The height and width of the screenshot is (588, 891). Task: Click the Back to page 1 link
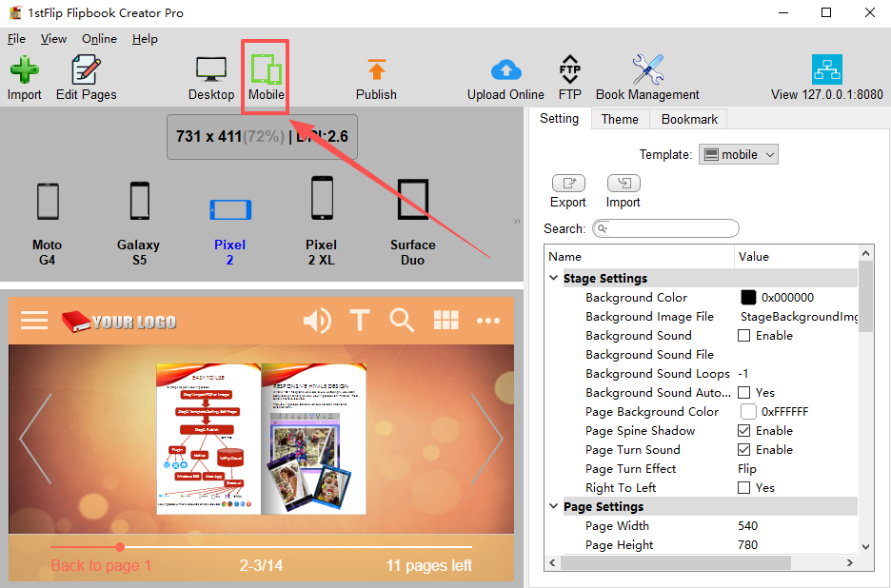click(x=101, y=565)
